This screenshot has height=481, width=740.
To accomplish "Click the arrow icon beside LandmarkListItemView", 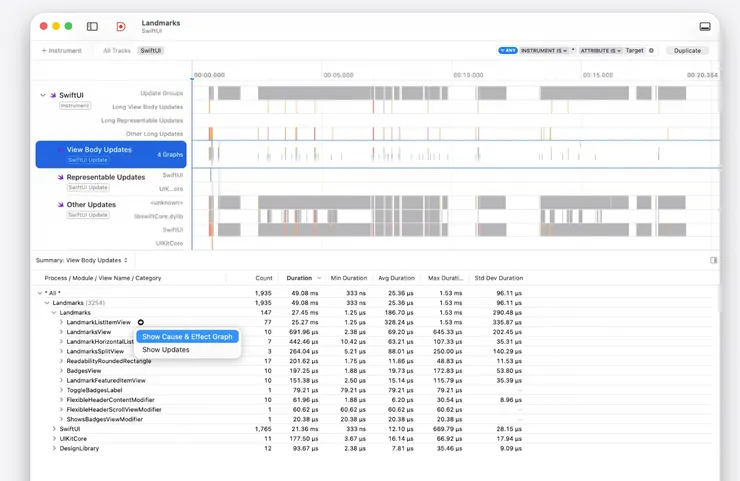I will [141, 322].
